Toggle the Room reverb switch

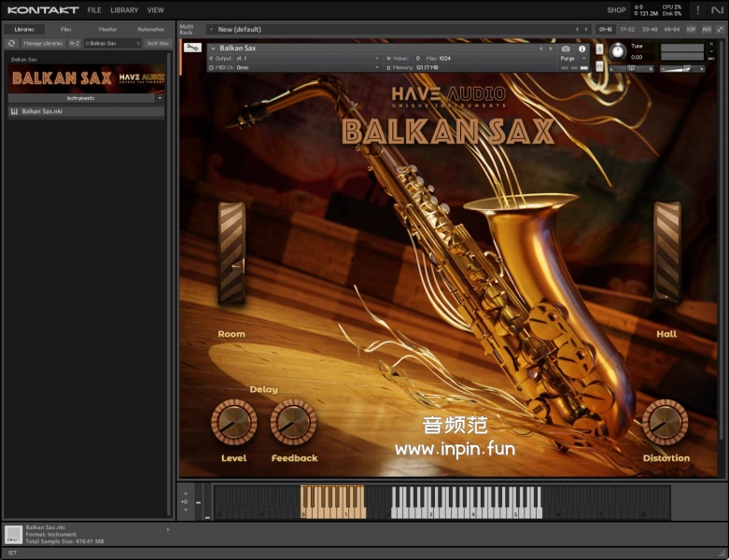point(231,253)
